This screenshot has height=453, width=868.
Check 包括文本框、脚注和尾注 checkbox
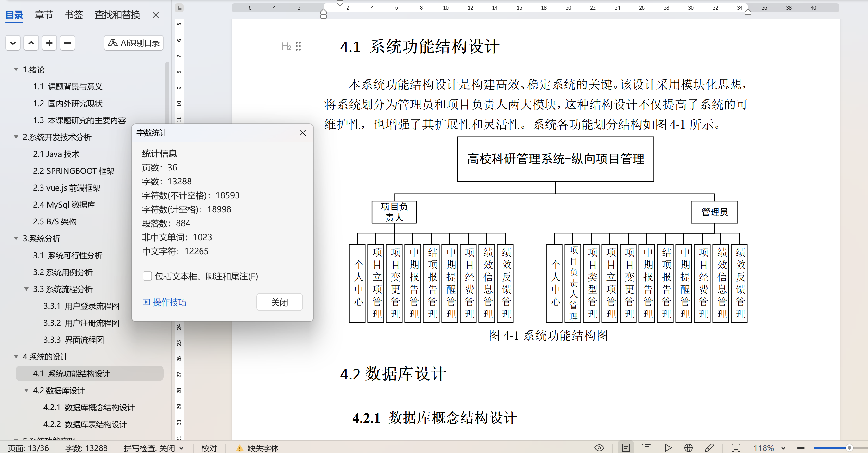coord(147,276)
